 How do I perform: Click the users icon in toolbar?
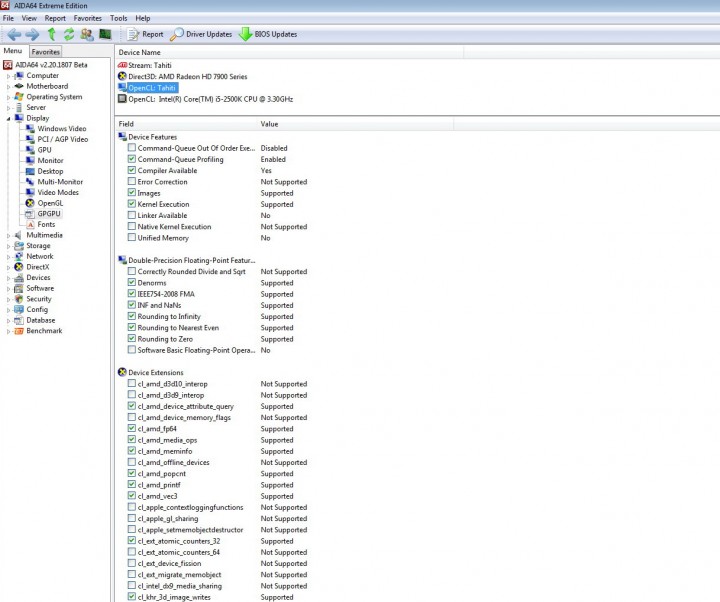[x=87, y=34]
